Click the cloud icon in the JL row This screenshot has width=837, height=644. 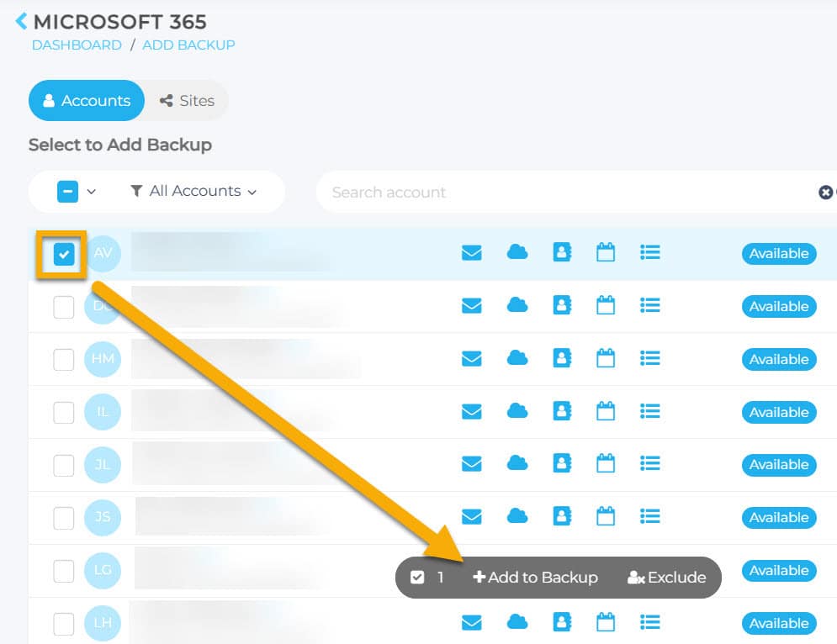coord(517,463)
